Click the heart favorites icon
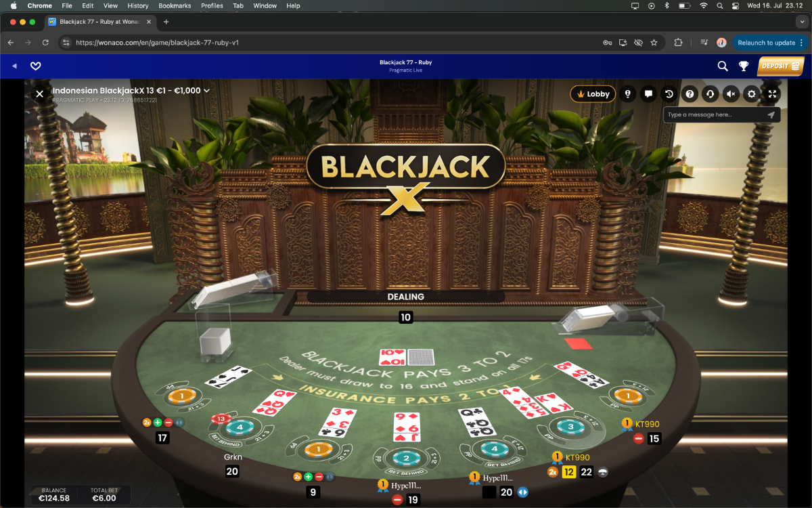Viewport: 812px width, 508px height. pos(36,66)
